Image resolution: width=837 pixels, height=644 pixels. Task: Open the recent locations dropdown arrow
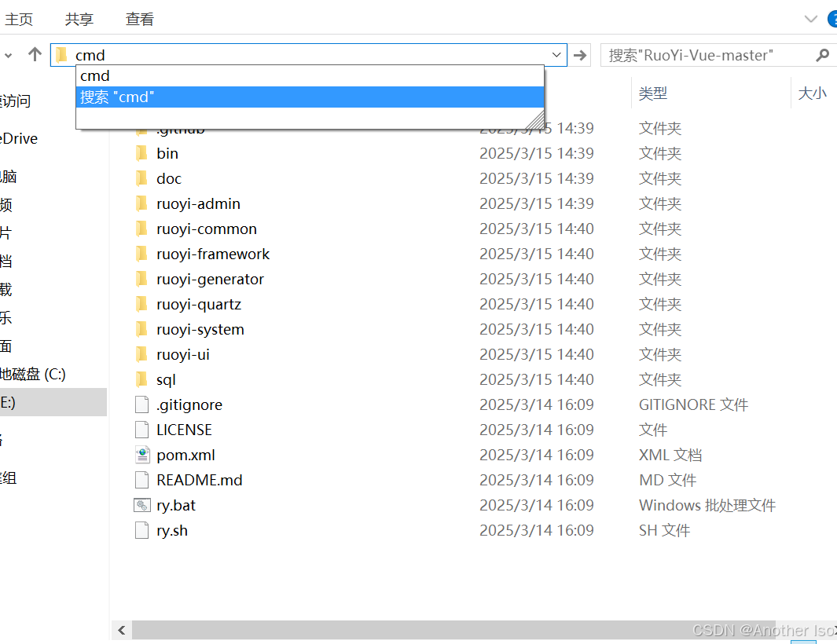coord(8,55)
